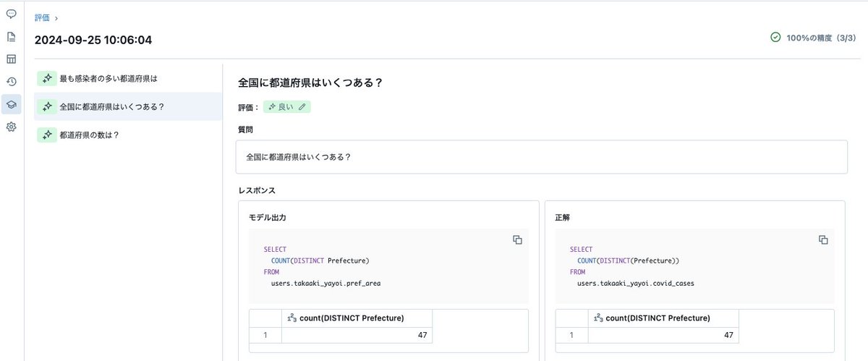Select question 都道府県の数は？
Image resolution: width=868 pixels, height=361 pixels.
(128, 135)
